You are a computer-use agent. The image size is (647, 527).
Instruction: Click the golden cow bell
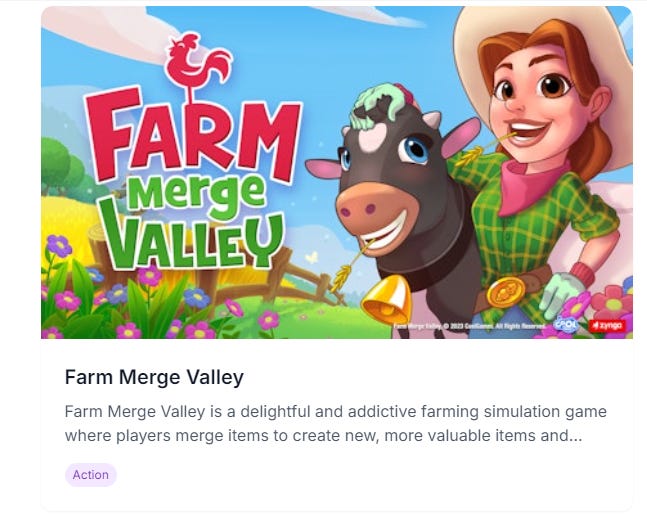pos(386,300)
